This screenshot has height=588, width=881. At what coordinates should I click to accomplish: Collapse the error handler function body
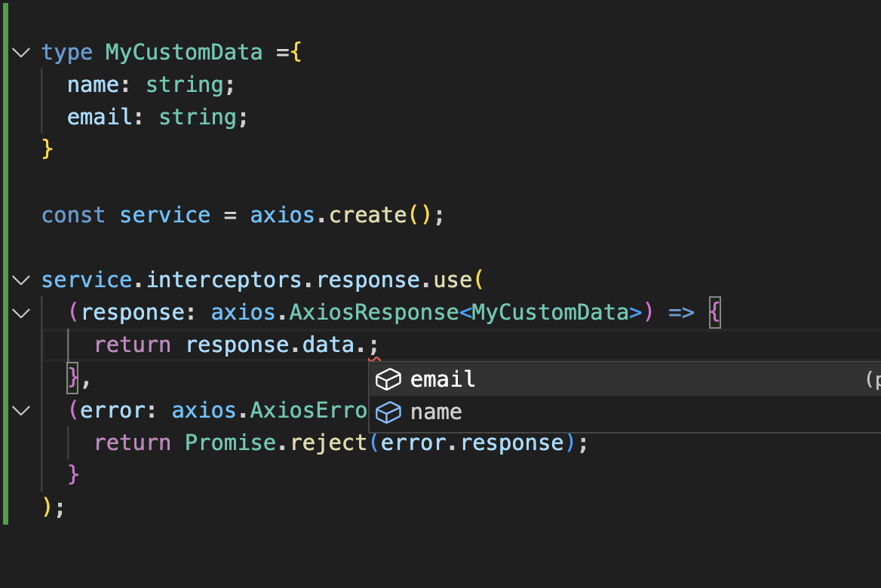coord(20,409)
